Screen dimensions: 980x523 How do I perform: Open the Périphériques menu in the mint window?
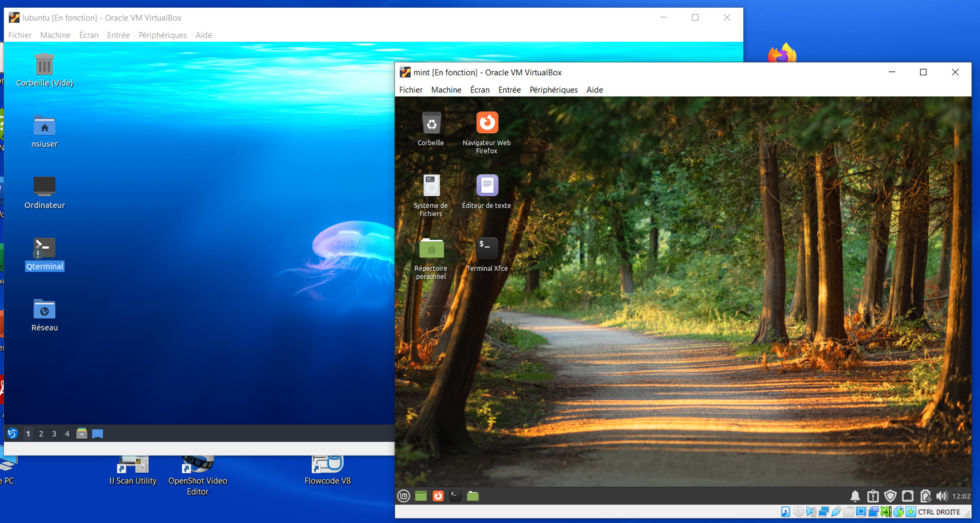(553, 90)
